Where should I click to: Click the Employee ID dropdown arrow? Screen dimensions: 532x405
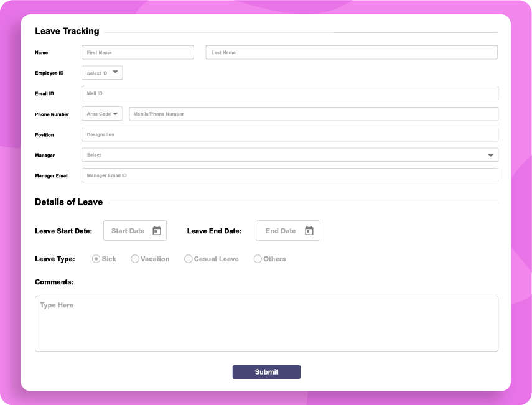coord(116,71)
